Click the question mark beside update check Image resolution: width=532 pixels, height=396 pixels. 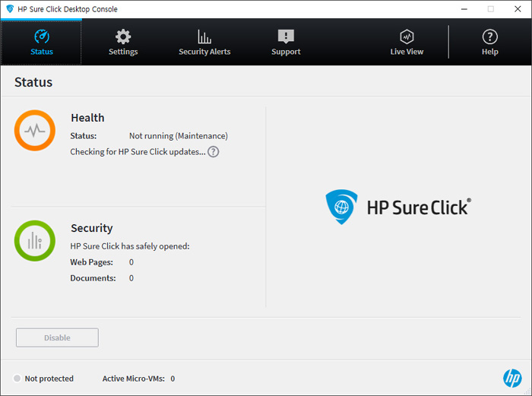pos(213,152)
